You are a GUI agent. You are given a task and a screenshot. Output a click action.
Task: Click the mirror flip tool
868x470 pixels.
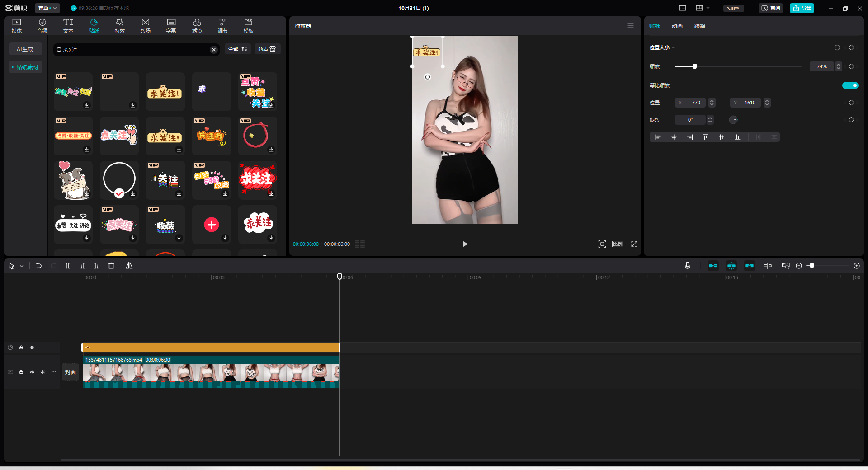coord(129,266)
